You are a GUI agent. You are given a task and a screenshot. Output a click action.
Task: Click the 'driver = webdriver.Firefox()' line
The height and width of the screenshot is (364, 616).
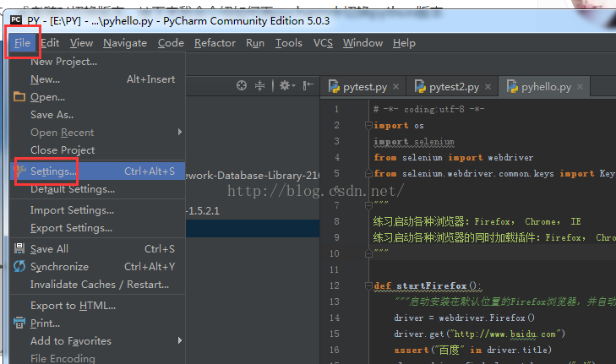click(465, 318)
